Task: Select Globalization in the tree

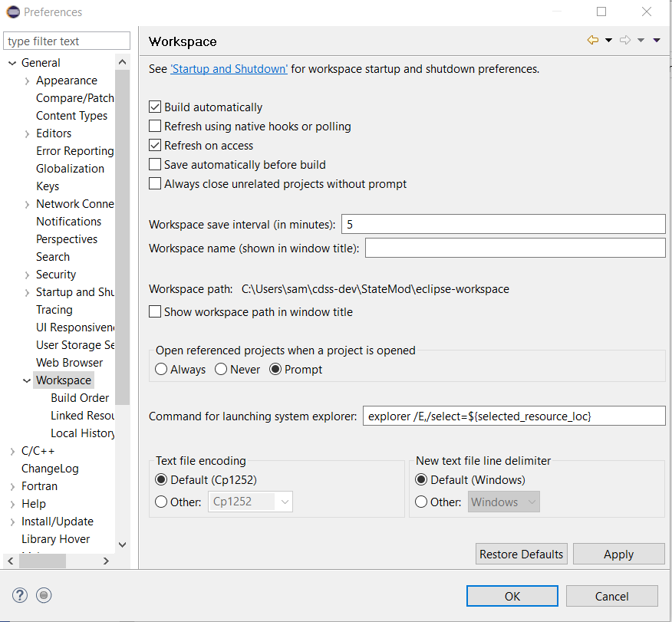Action: point(70,169)
